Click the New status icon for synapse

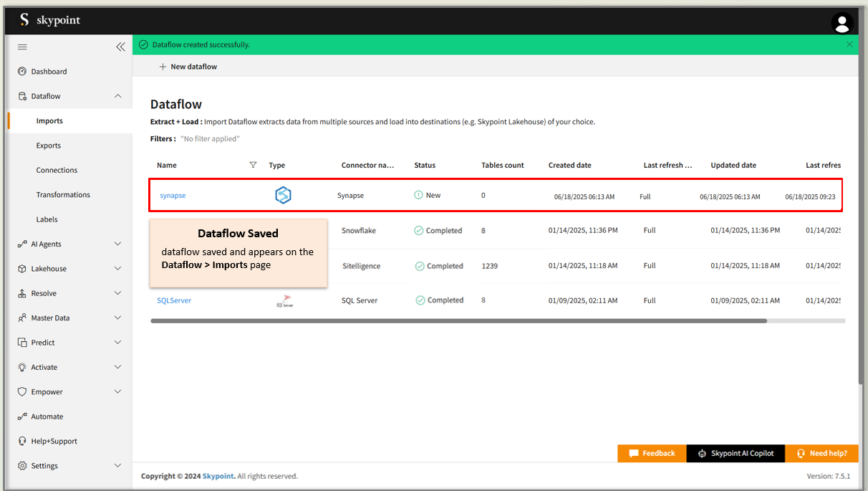(x=418, y=195)
